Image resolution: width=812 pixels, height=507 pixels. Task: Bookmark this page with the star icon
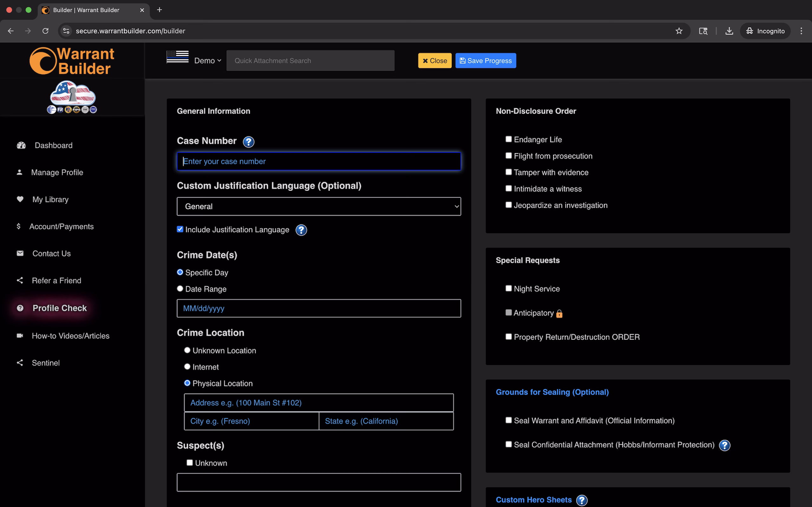coord(679,31)
